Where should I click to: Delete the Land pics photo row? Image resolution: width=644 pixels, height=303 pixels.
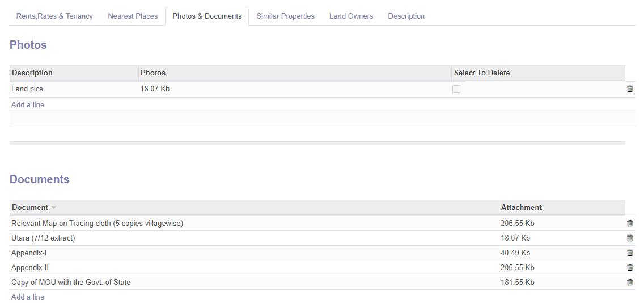(630, 89)
